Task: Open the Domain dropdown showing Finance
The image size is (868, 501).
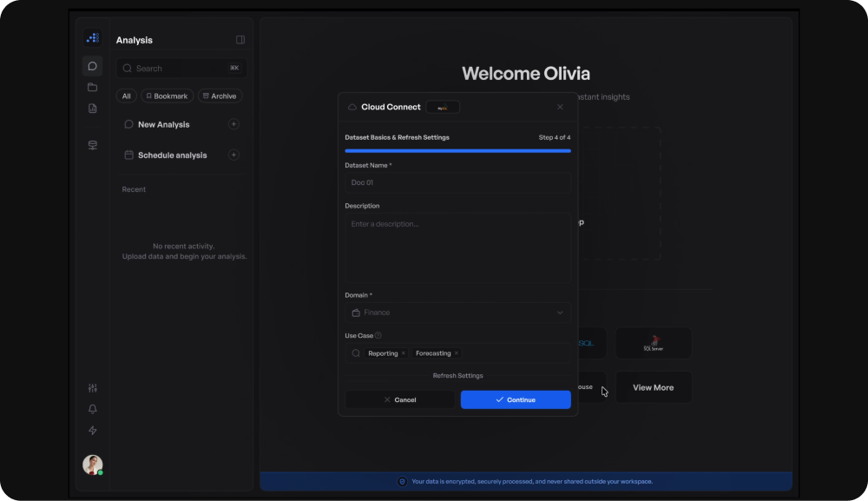Action: coord(457,313)
